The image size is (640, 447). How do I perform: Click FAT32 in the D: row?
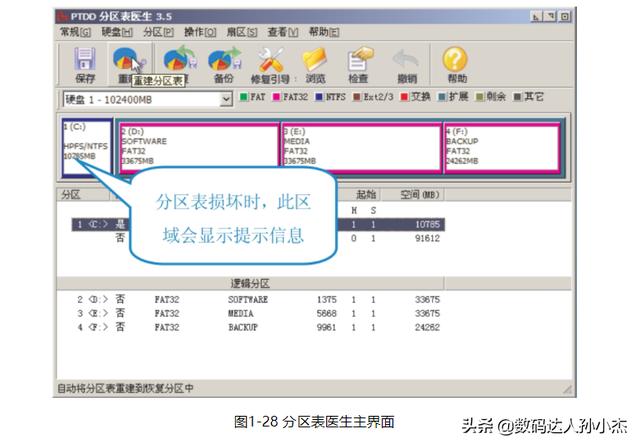point(167,300)
